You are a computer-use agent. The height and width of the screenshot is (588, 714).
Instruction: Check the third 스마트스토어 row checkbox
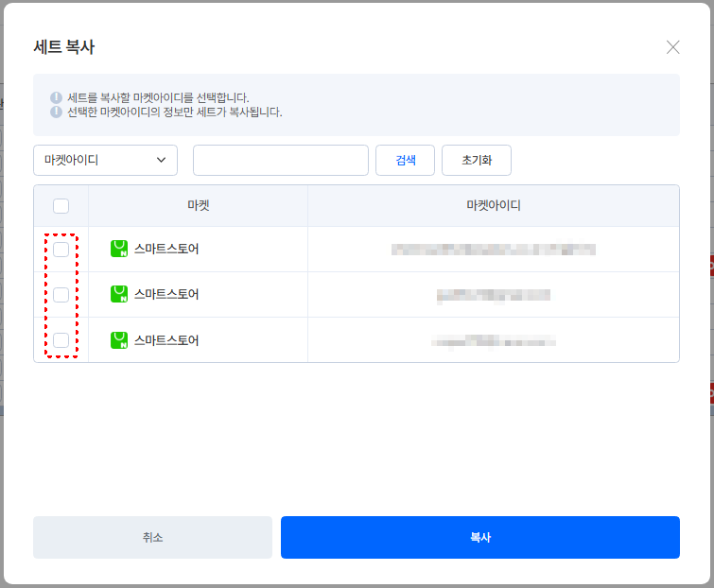pyautogui.click(x=61, y=340)
